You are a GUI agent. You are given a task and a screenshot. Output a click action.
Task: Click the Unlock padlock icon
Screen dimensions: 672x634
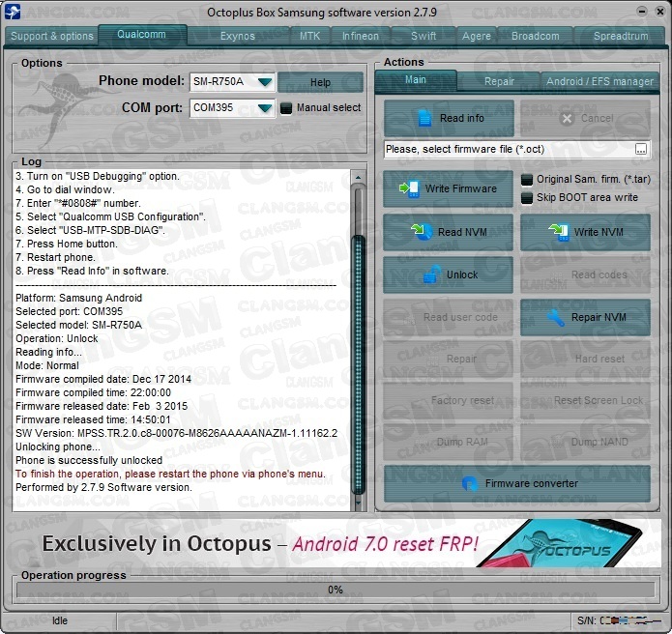[431, 274]
